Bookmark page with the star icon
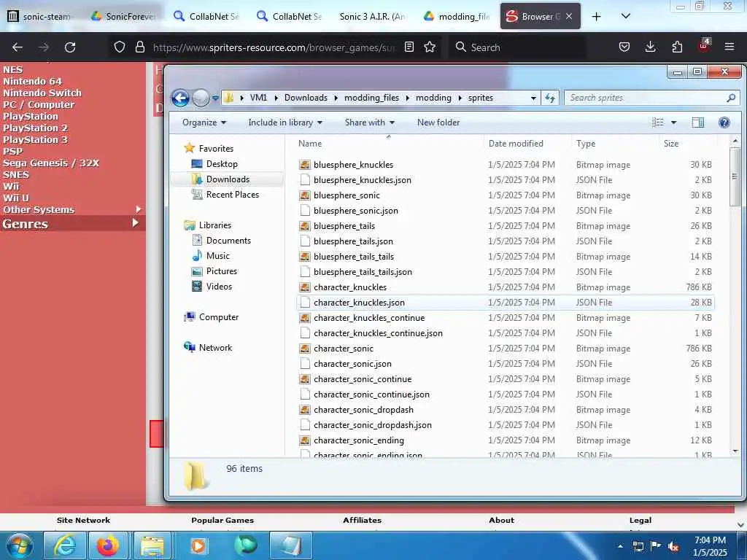This screenshot has width=747, height=560. [x=430, y=47]
